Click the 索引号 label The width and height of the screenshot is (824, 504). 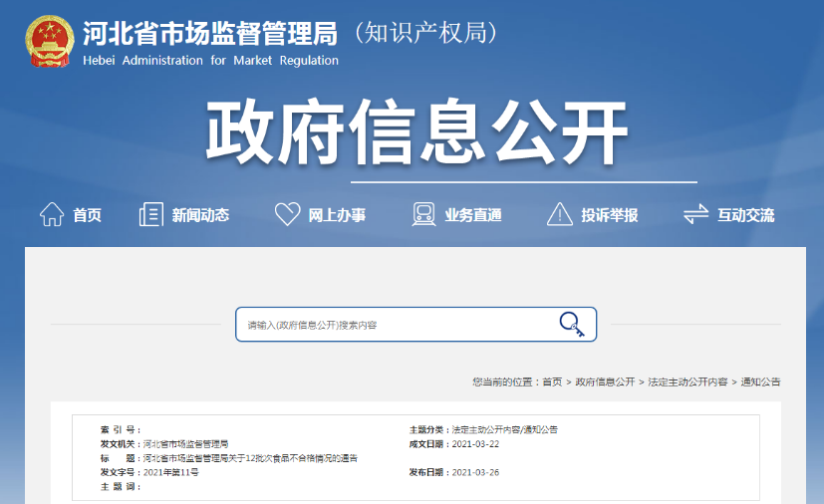119,430
